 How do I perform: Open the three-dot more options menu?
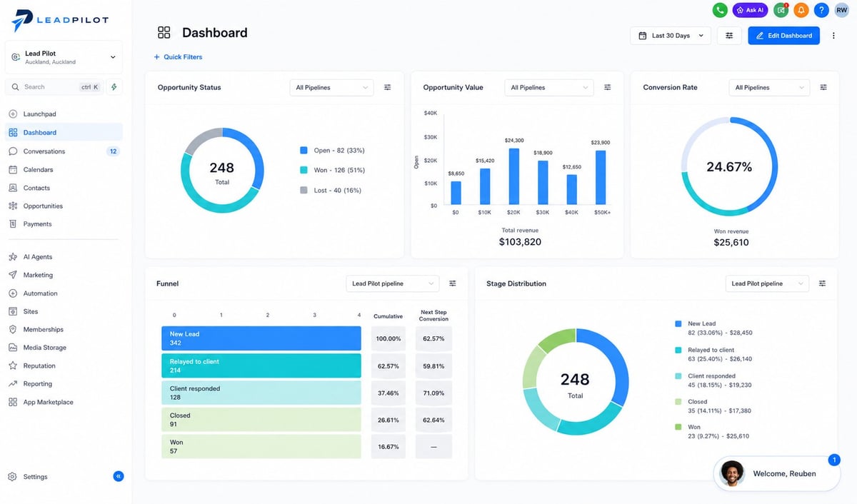(x=833, y=36)
